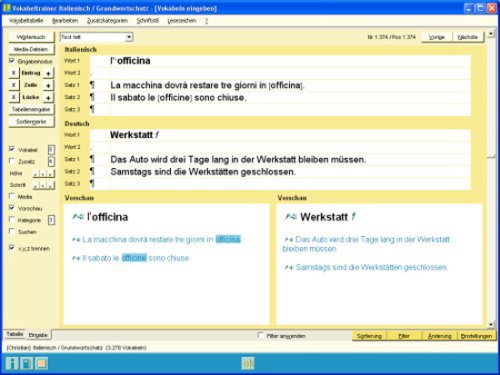Click the Deutsch Wort 1 field Werkstatt
Viewport: 500px width, 375px height.
[290, 135]
